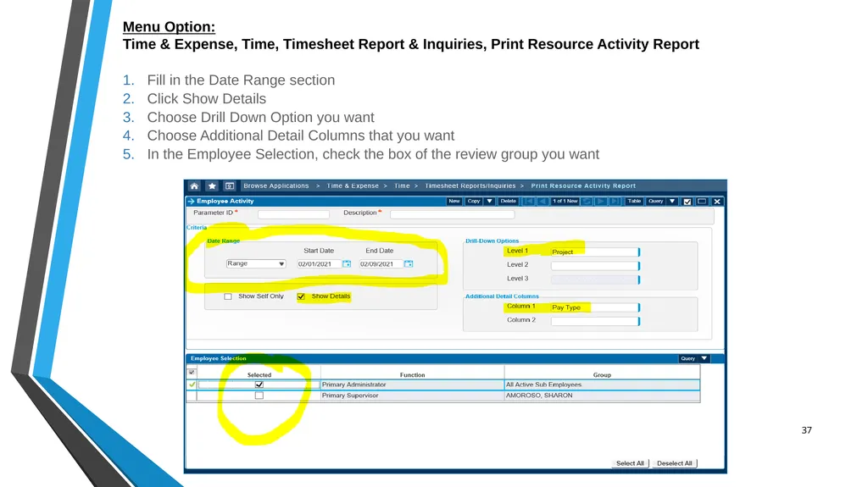The image size is (868, 487).
Task: Select AMOROSO, SHARON cell
Action: pyautogui.click(x=603, y=396)
